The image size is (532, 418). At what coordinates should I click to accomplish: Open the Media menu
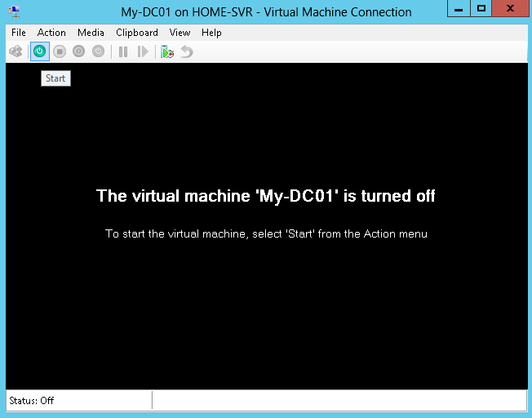point(91,33)
